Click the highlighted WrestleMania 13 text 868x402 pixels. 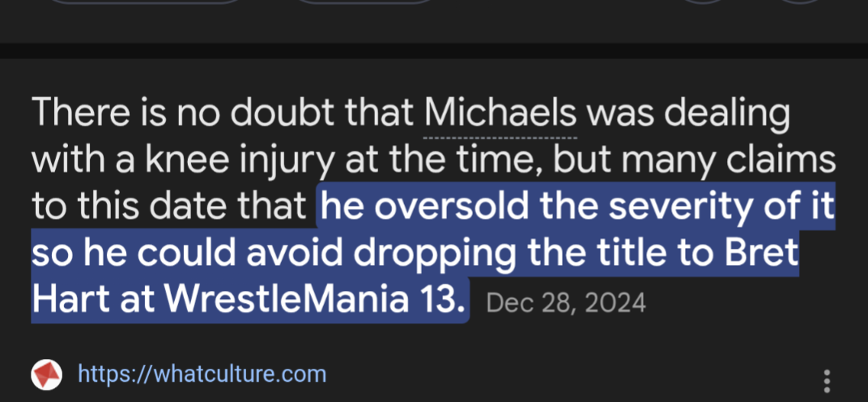point(313,299)
